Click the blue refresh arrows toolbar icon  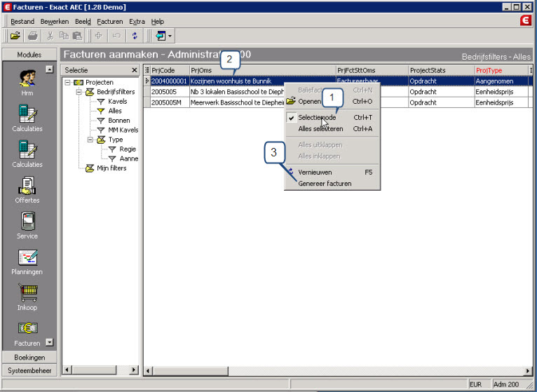point(135,36)
